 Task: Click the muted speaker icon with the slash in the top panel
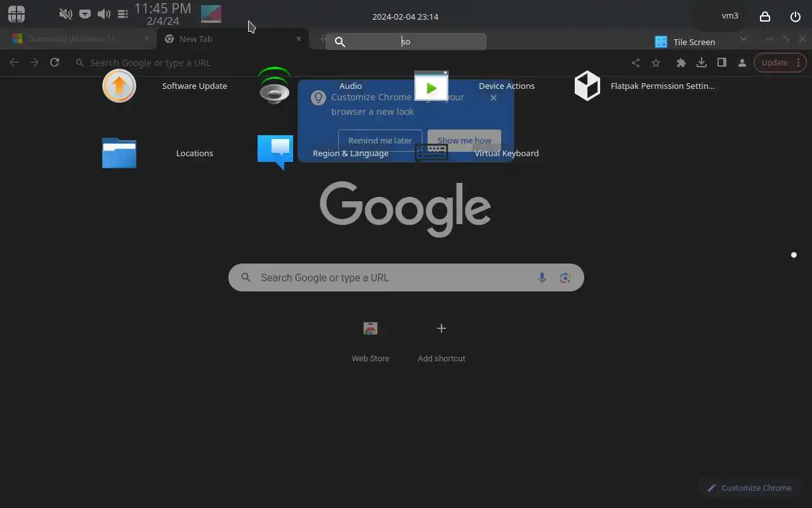coord(65,14)
